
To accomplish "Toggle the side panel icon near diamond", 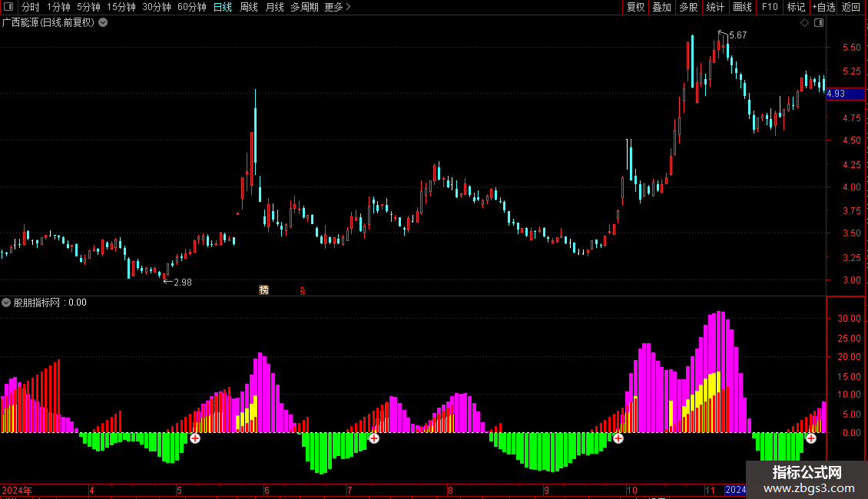I will point(819,23).
